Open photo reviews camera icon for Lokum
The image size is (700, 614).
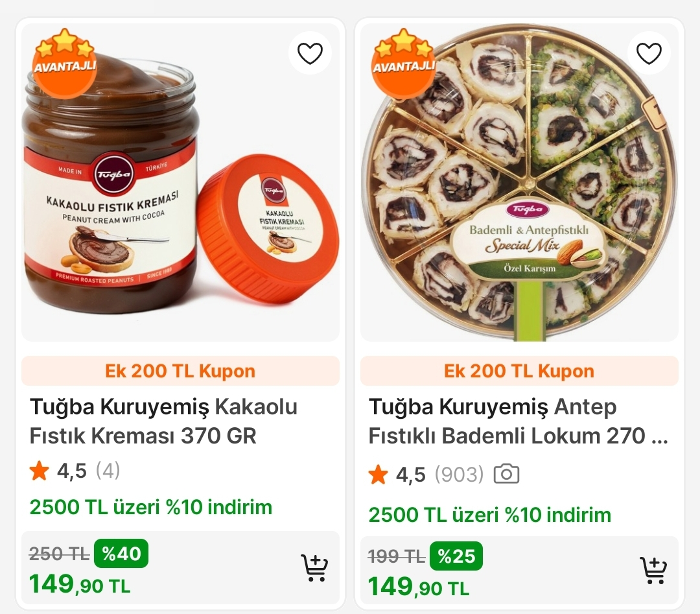coord(506,475)
